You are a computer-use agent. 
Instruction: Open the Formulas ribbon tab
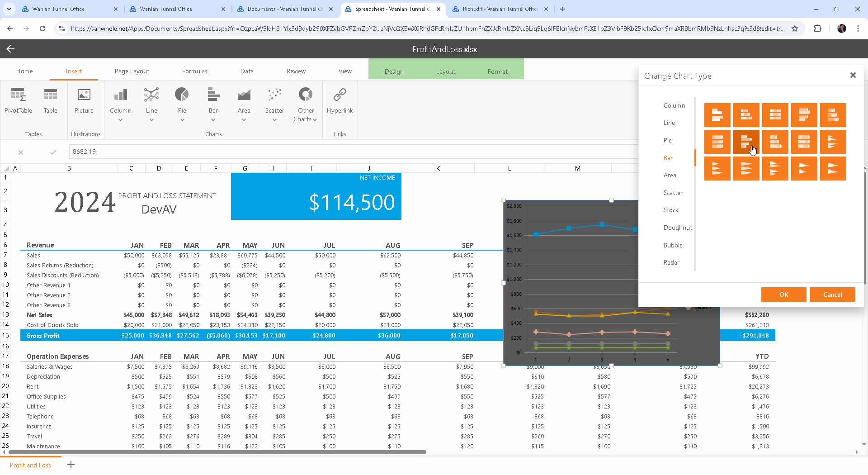pyautogui.click(x=194, y=71)
